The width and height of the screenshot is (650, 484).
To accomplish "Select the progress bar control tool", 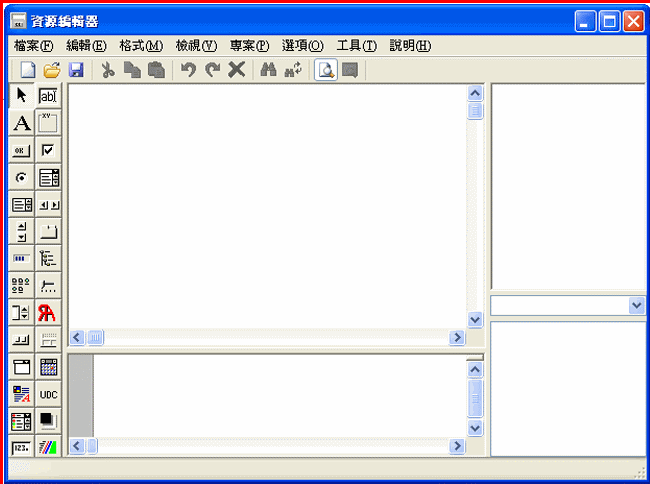I will [21, 258].
